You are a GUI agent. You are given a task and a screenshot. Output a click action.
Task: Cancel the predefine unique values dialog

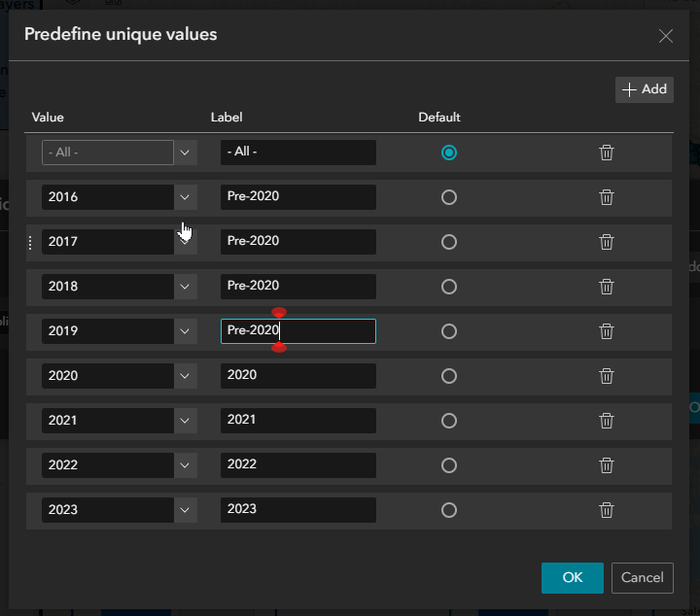(x=643, y=578)
